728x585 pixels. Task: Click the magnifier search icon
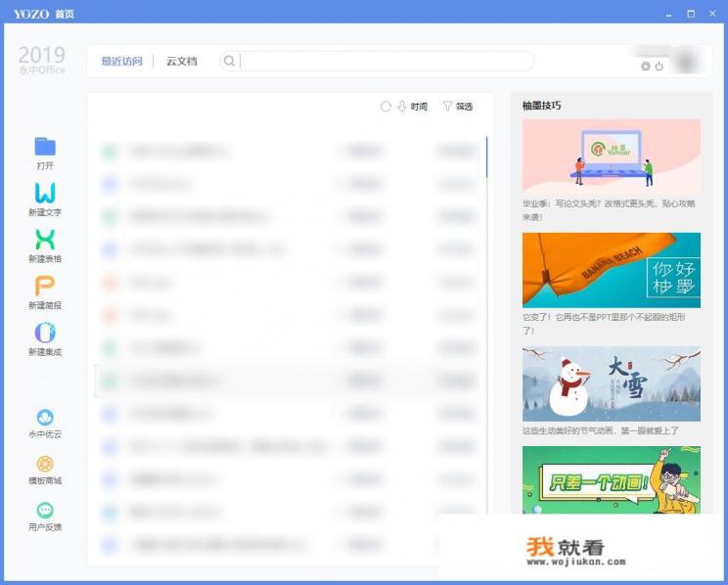[x=229, y=61]
